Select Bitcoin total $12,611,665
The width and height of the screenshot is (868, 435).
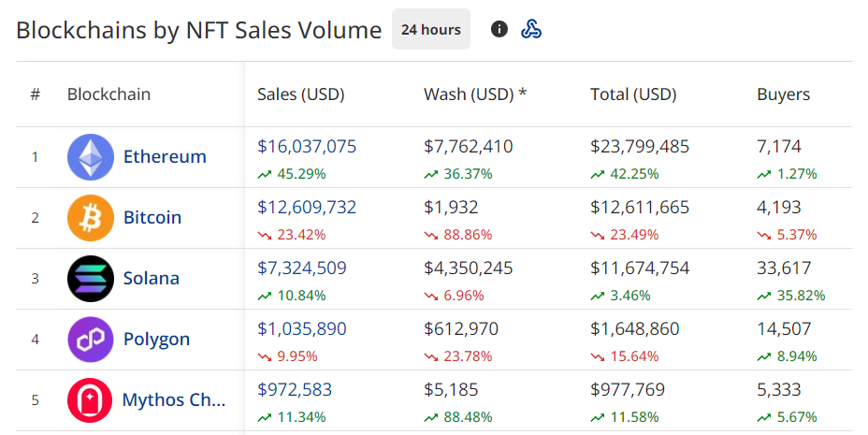coord(640,208)
